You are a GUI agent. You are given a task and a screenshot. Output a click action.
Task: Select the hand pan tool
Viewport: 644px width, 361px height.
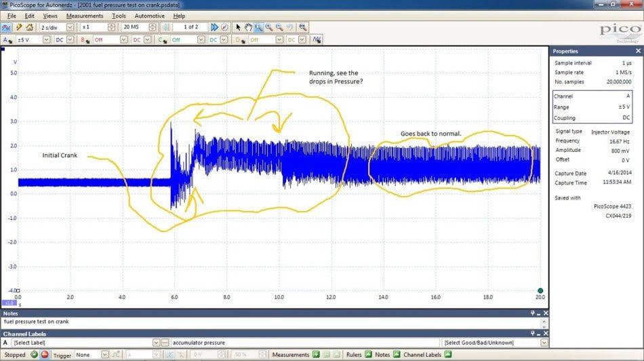click(x=249, y=28)
